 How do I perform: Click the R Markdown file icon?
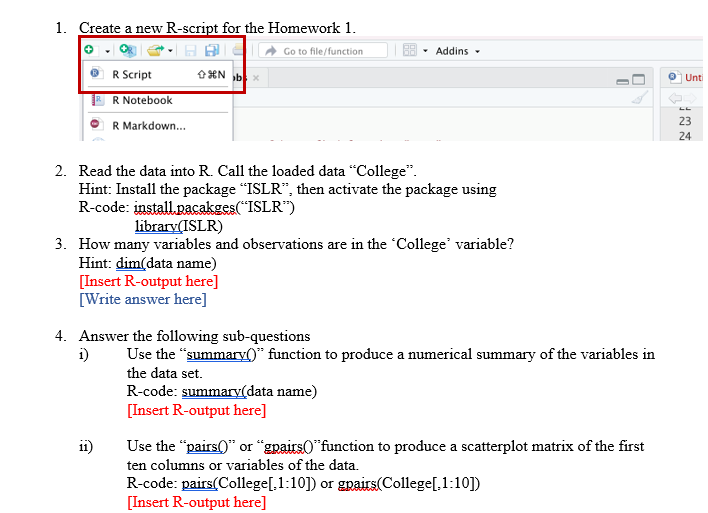coord(95,124)
